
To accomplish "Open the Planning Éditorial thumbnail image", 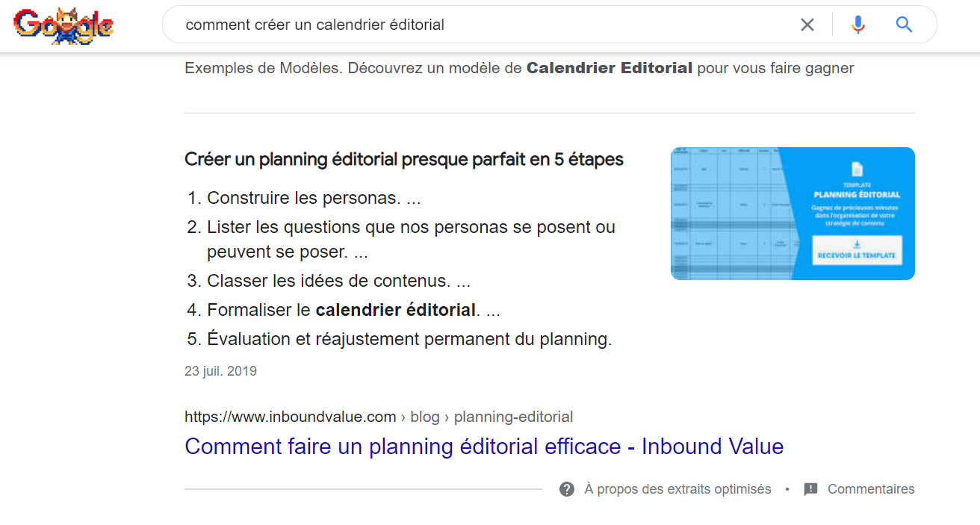I will pyautogui.click(x=793, y=214).
